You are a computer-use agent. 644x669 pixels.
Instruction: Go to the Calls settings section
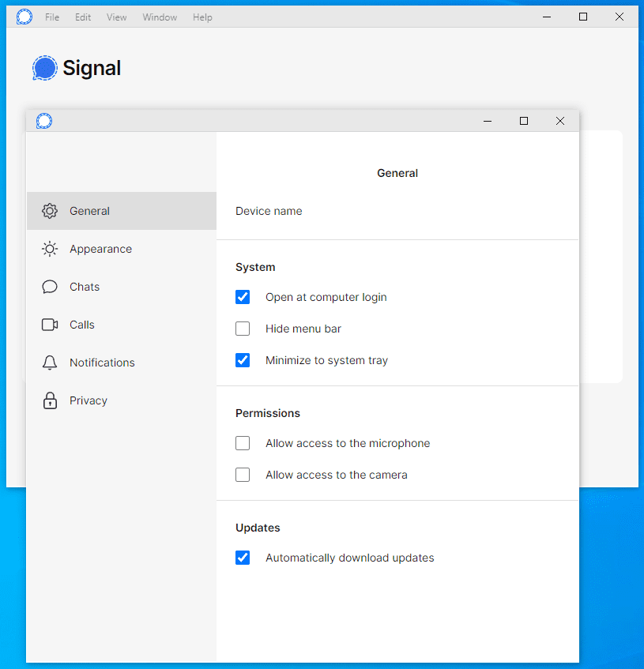[x=122, y=325]
